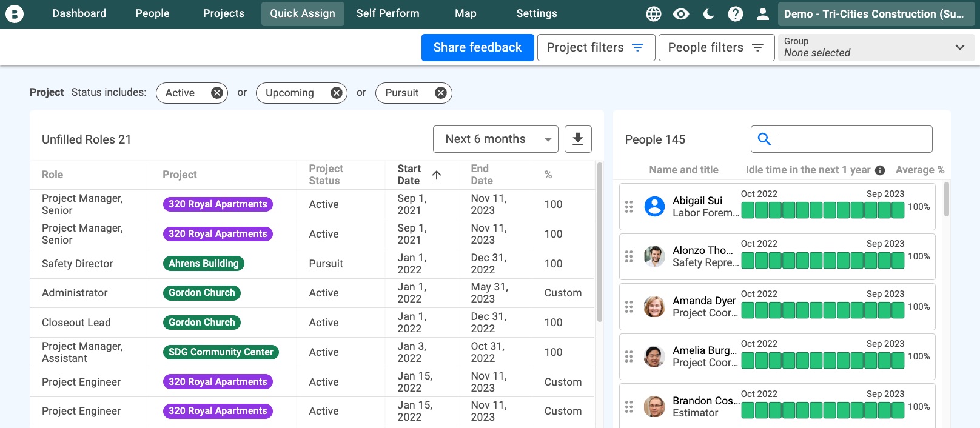980x428 pixels.
Task: Click the Average % column header
Action: [919, 170]
